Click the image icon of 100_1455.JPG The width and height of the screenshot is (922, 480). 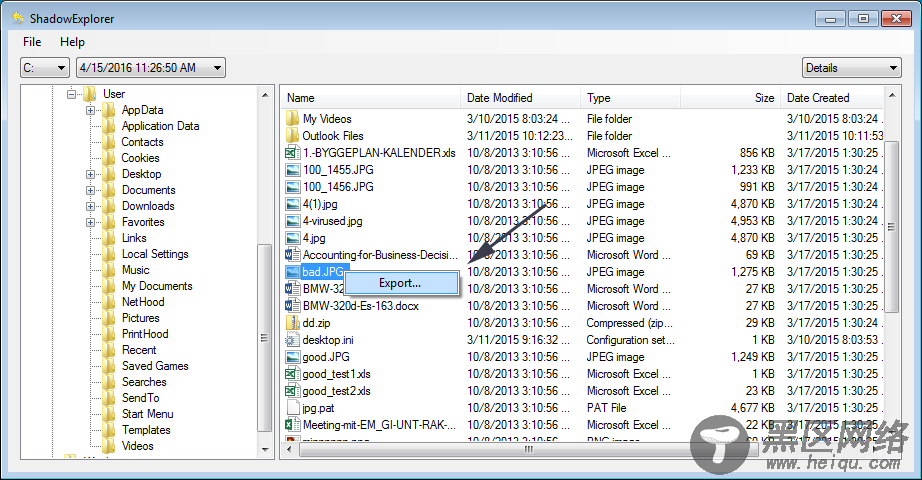click(x=292, y=170)
